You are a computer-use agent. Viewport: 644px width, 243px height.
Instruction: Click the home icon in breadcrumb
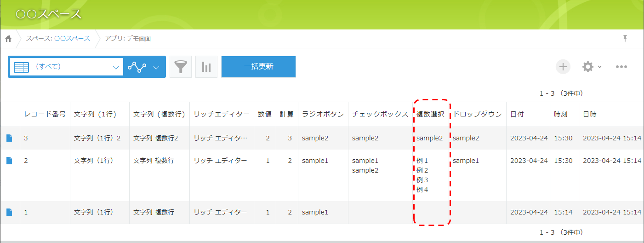click(8, 39)
